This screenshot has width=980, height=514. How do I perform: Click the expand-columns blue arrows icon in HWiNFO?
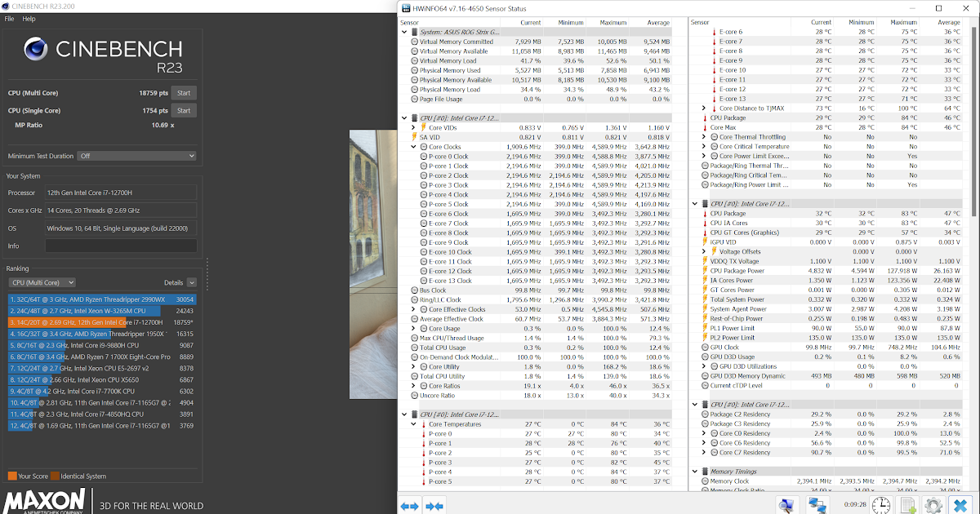410,506
